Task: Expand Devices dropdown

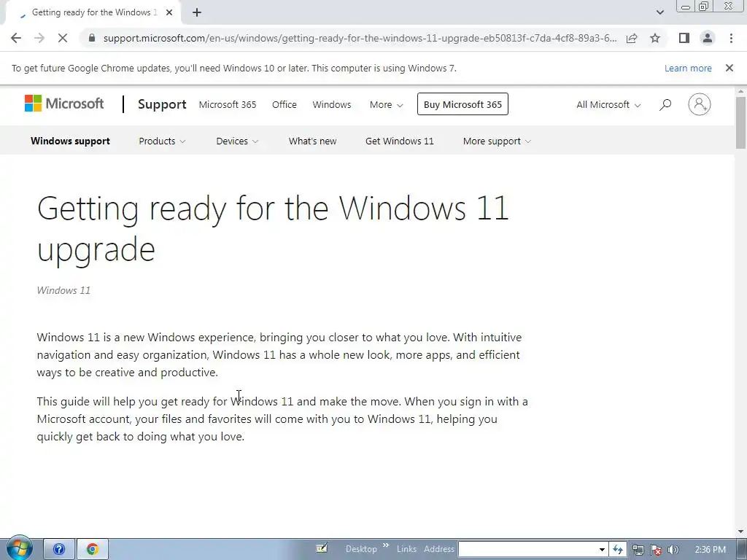Action: point(237,141)
